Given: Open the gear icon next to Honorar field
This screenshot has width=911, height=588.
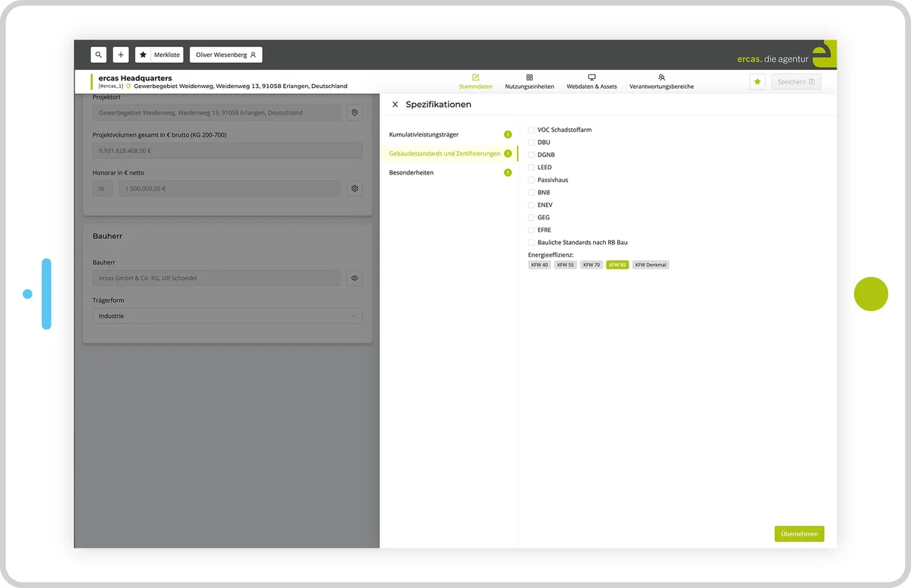Looking at the screenshot, I should (354, 188).
